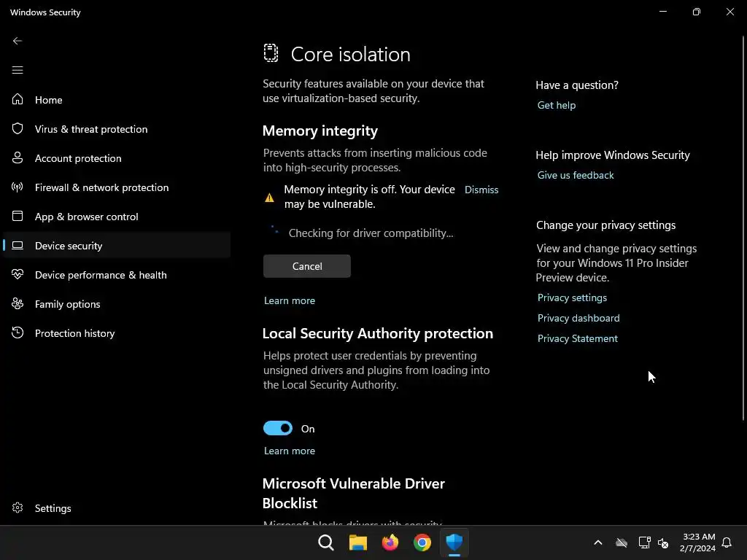This screenshot has height=560, width=747.
Task: Click the Firewall & network antenna icon
Action: click(x=18, y=187)
